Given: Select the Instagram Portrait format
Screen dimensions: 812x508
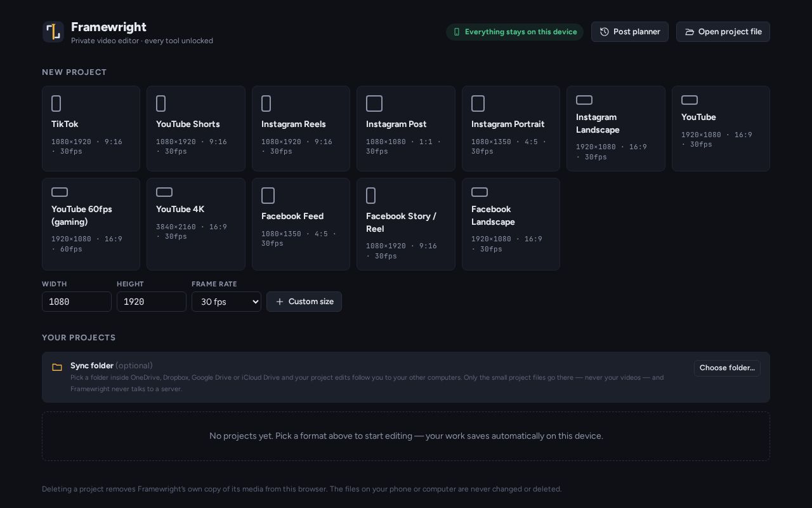Looking at the screenshot, I should pos(511,128).
